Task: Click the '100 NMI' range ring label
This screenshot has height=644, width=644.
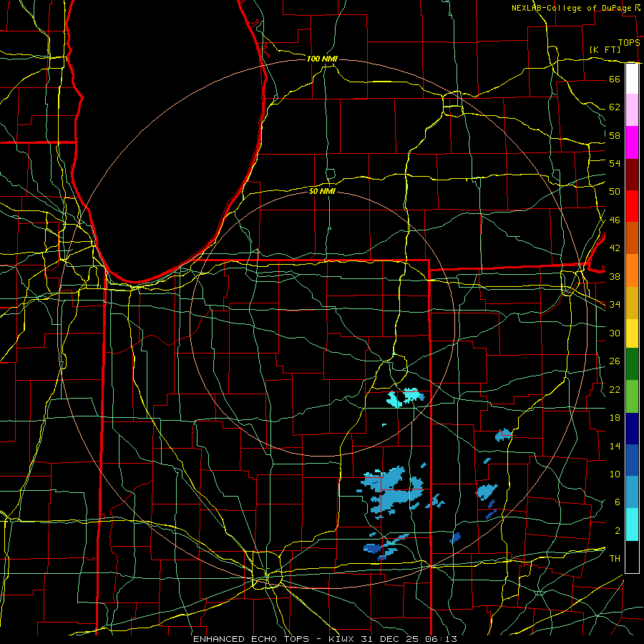Action: pyautogui.click(x=322, y=59)
